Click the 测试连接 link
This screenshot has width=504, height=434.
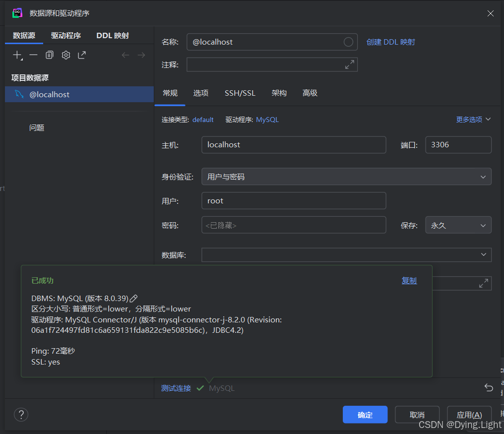click(176, 388)
